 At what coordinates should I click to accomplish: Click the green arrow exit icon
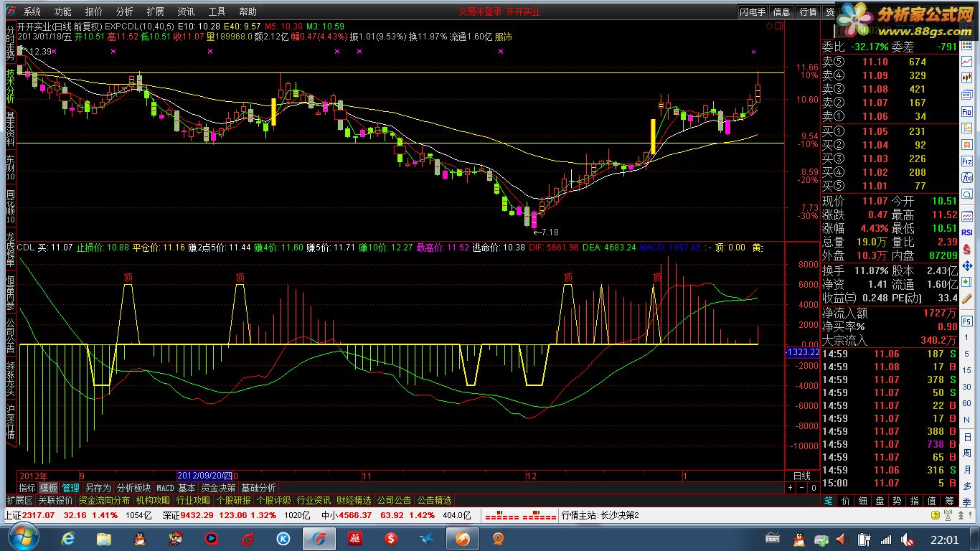point(967,281)
